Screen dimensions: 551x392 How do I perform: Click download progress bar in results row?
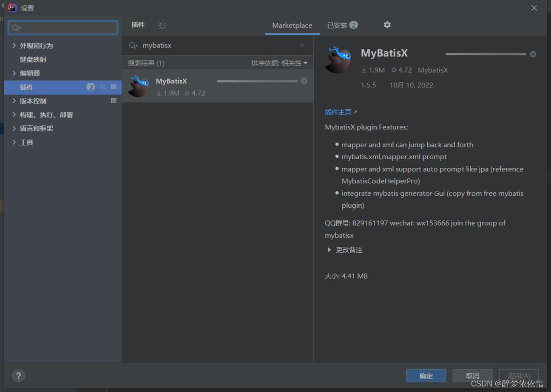(257, 81)
